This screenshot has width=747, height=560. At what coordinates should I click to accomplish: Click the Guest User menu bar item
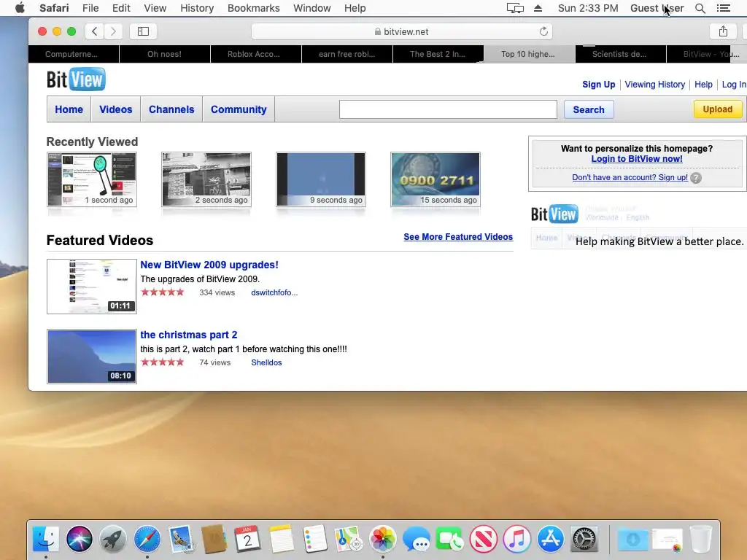[x=657, y=8]
